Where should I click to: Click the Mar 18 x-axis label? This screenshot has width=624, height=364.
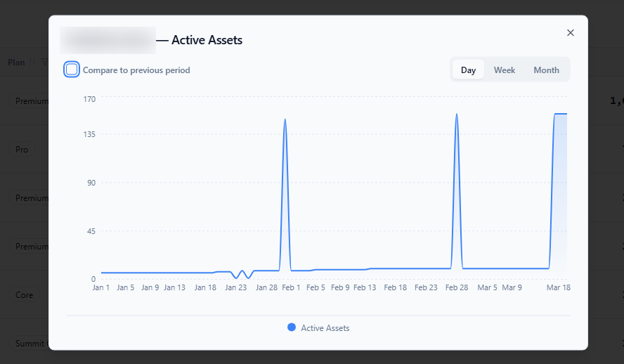(x=559, y=287)
